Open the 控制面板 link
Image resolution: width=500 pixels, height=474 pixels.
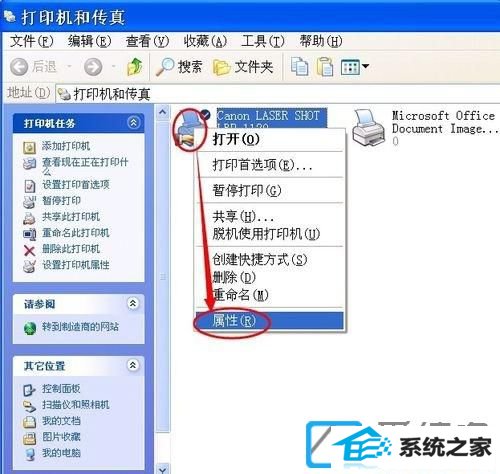61,389
